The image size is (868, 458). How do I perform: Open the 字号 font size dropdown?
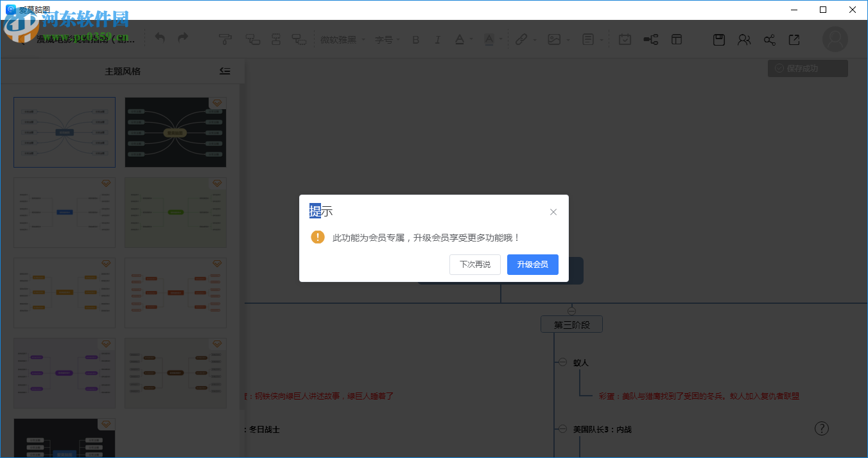click(385, 39)
